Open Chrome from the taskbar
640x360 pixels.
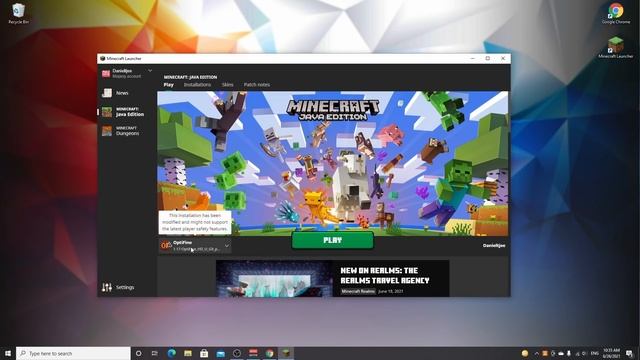pyautogui.click(x=269, y=353)
